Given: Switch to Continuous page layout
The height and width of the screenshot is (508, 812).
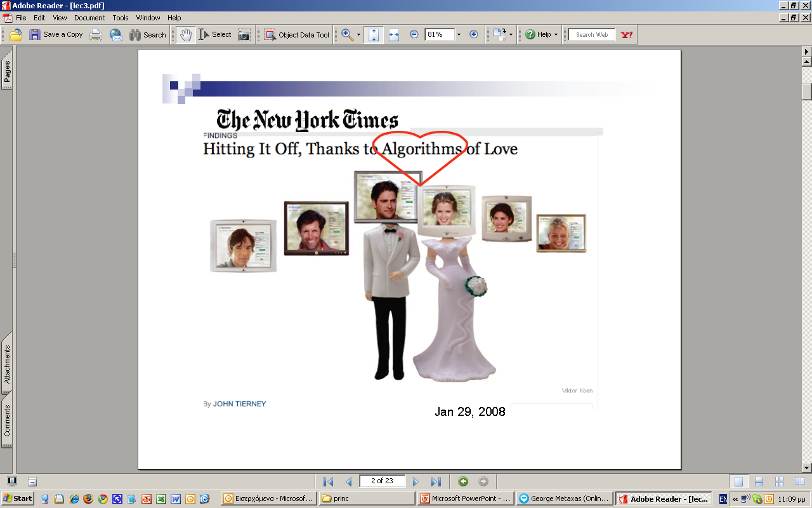Looking at the screenshot, I should (x=759, y=481).
